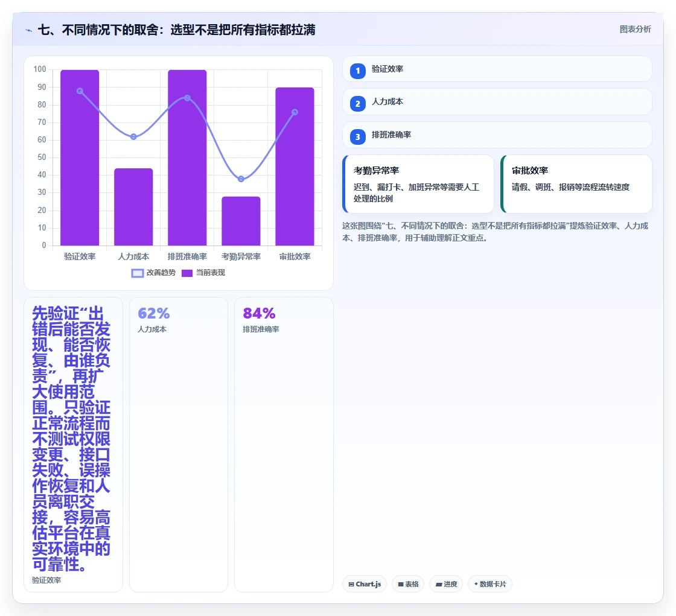676x616 pixels.
Task: Click the number 2 badge for 人力成本
Action: (357, 103)
